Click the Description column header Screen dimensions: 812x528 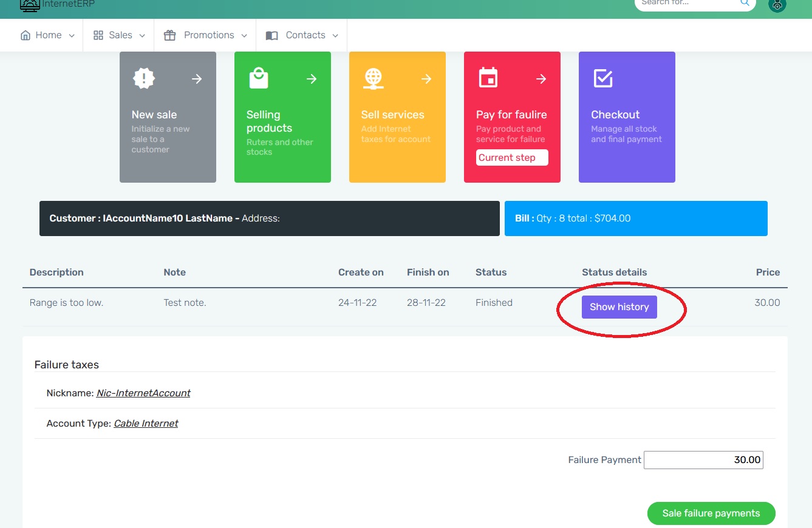click(56, 272)
